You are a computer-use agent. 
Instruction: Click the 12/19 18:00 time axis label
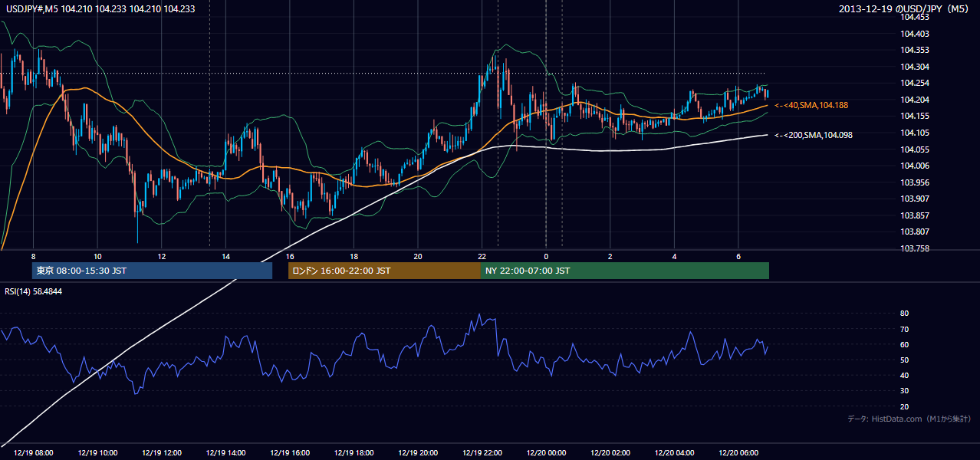pos(354,453)
